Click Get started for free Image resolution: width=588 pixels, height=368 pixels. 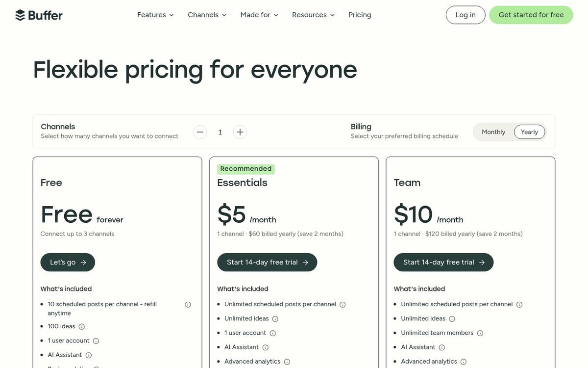[x=531, y=15]
